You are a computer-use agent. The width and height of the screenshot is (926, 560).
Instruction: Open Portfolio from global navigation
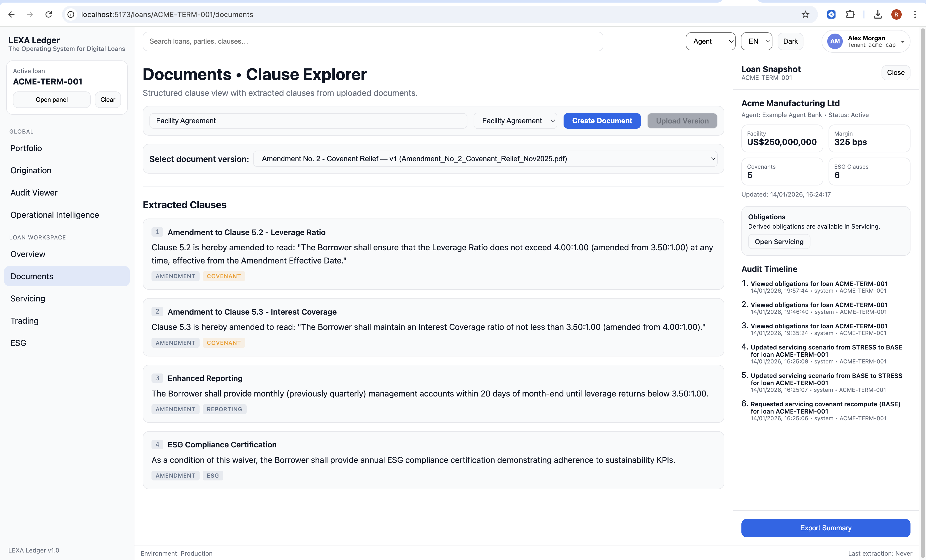26,148
